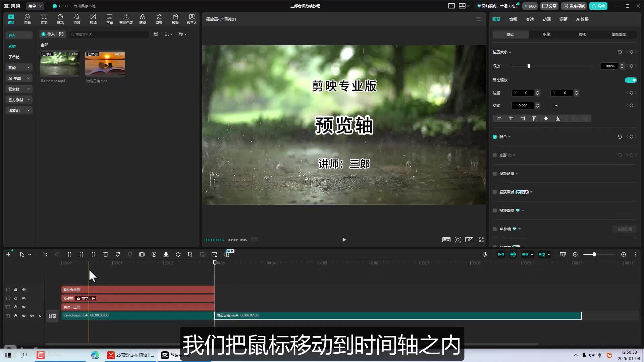
Task: Open the Stickers (贴纸) panel
Action: [x=60, y=19]
